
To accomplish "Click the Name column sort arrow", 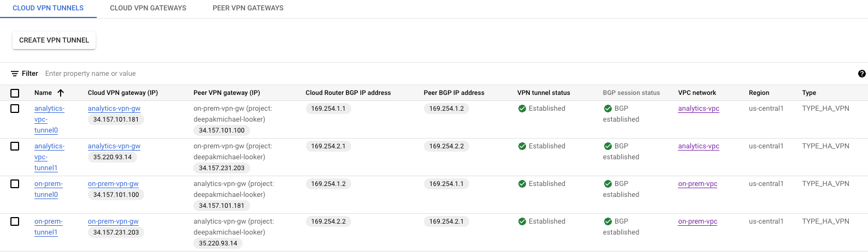I will pos(61,93).
